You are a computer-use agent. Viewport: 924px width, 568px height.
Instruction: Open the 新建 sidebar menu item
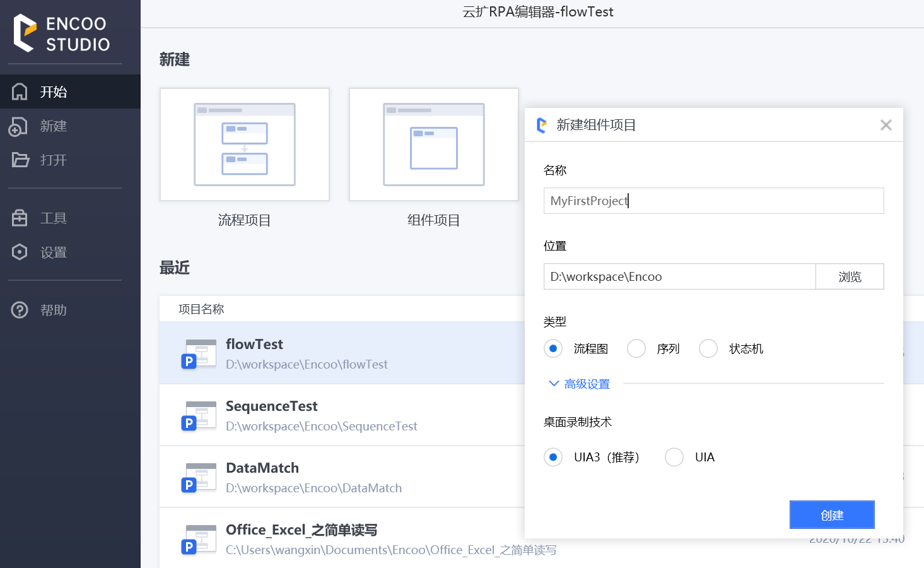70,126
